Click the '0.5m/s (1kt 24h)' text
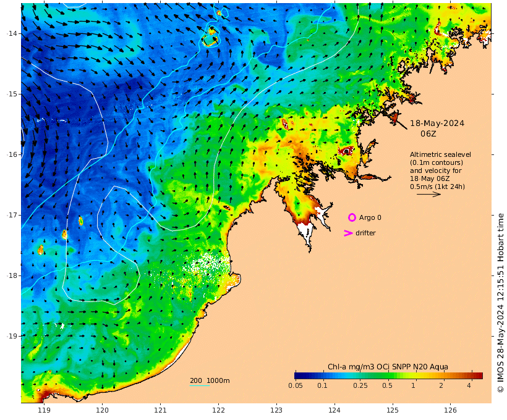 (x=437, y=187)
